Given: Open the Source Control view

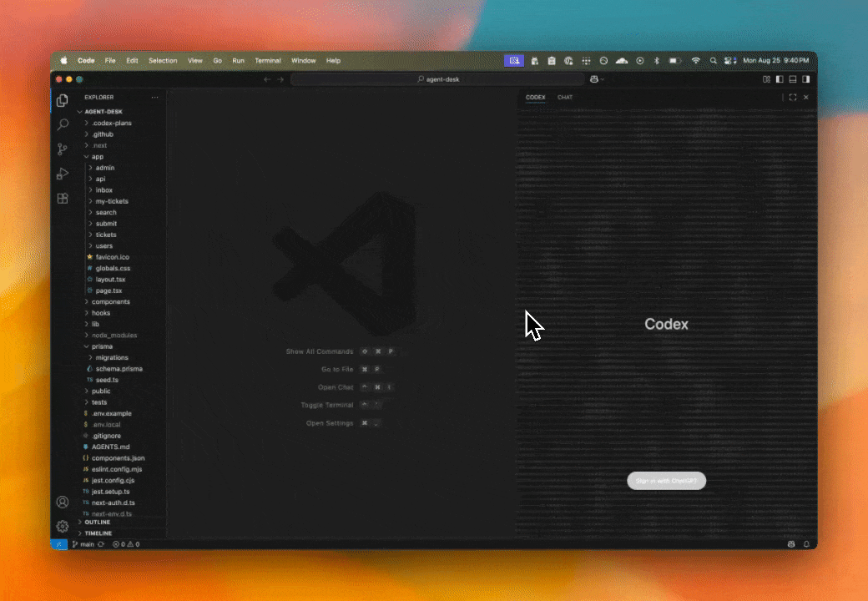Looking at the screenshot, I should [63, 149].
